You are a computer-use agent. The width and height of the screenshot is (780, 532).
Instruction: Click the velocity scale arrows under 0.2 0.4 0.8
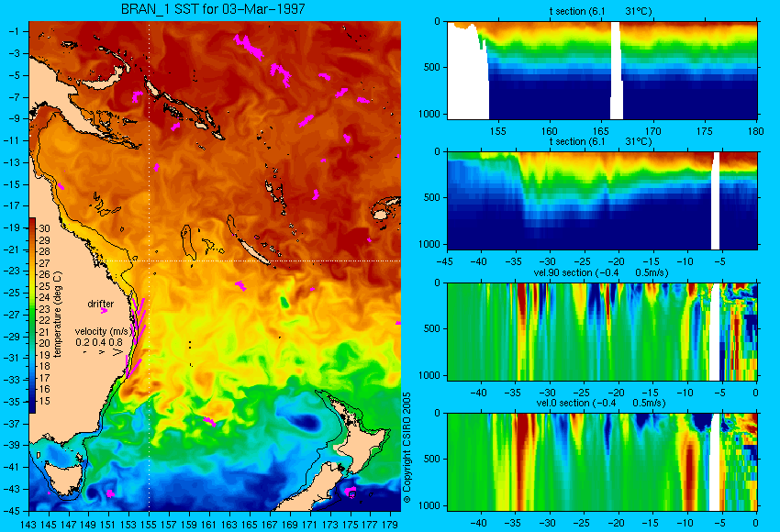coord(104,352)
